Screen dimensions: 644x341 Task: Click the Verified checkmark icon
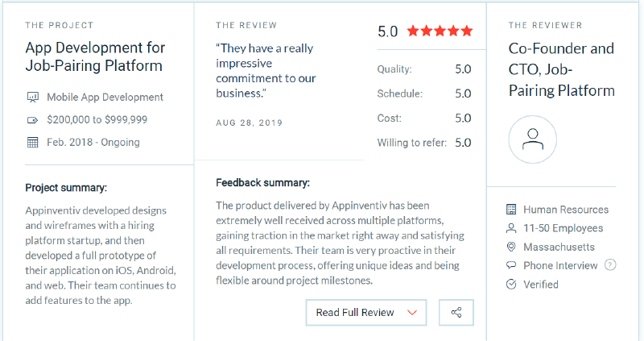(511, 285)
